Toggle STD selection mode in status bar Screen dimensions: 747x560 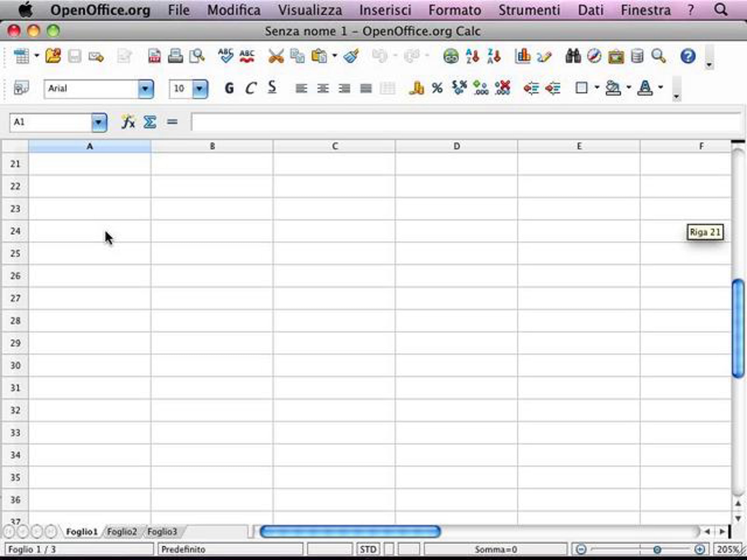pyautogui.click(x=368, y=549)
